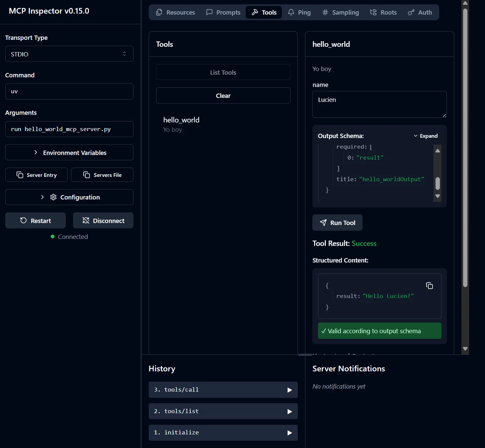
Task: Expand the initialize history entry
Action: tap(223, 433)
